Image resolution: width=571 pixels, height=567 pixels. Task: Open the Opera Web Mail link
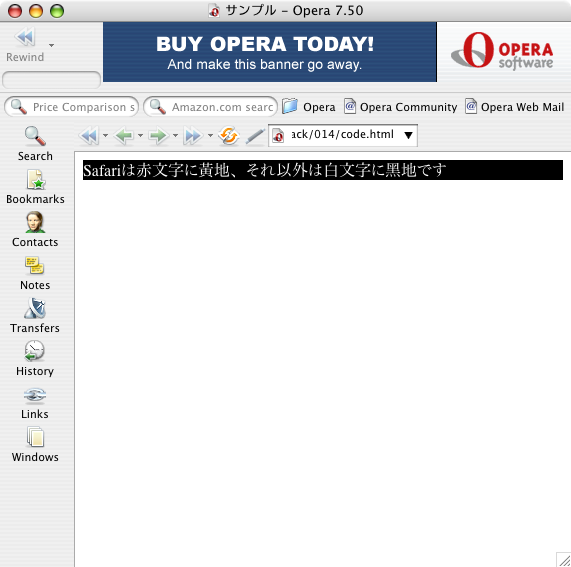[515, 107]
